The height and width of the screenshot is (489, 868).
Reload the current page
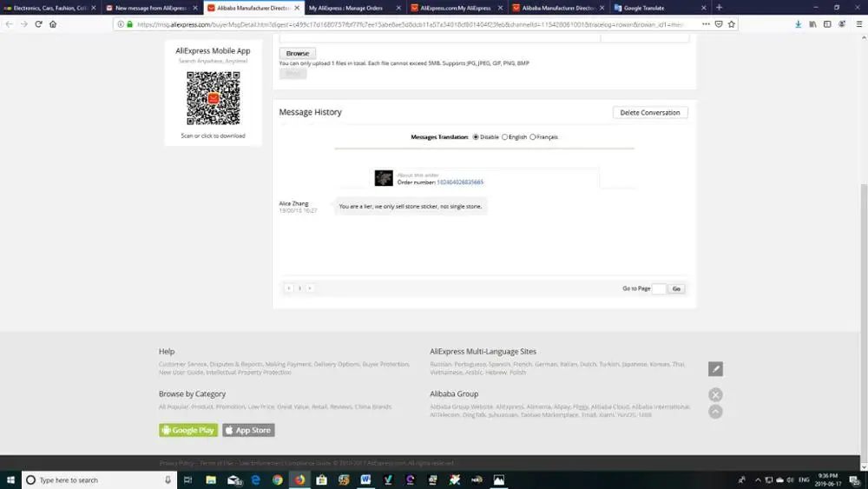click(x=38, y=23)
